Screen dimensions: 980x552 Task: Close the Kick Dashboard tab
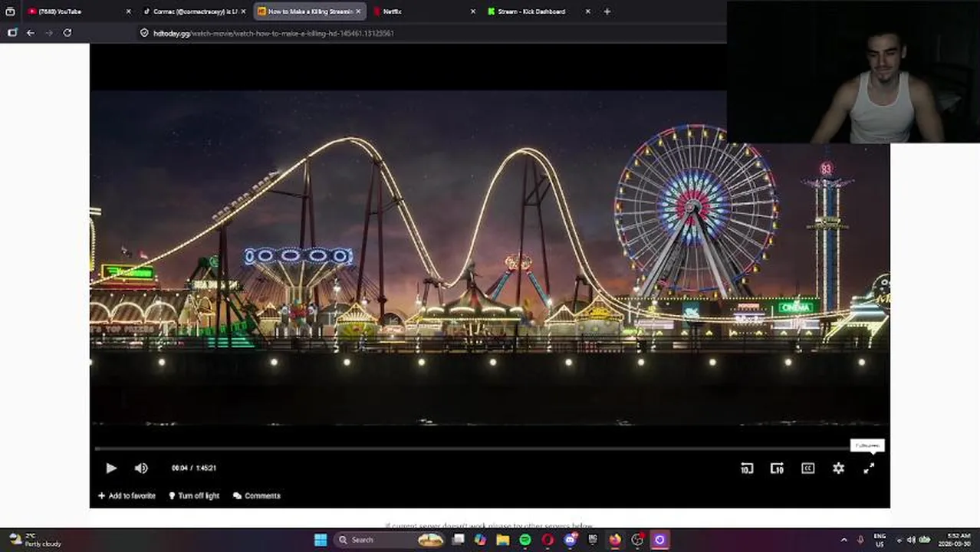pyautogui.click(x=587, y=11)
